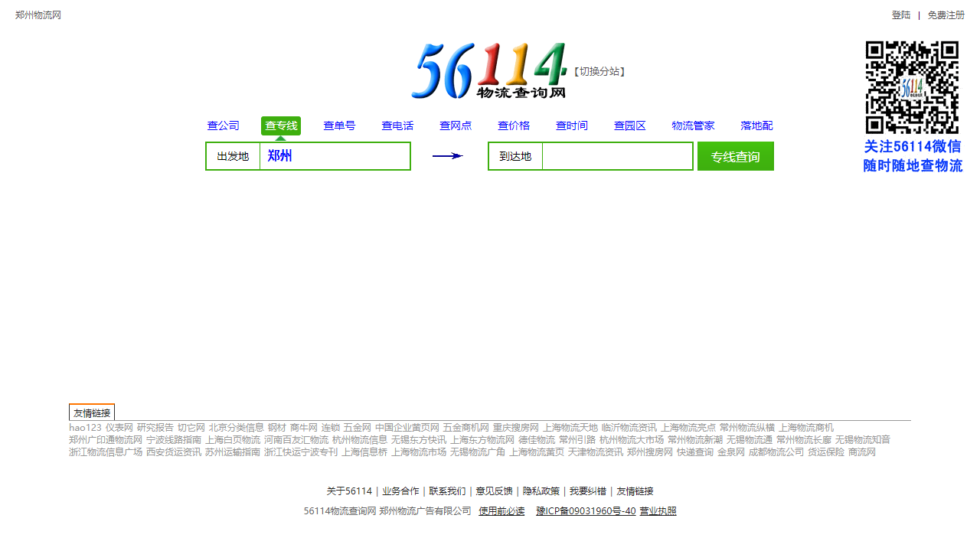Open the 商流网 link
This screenshot has width=980, height=551.
coord(862,452)
